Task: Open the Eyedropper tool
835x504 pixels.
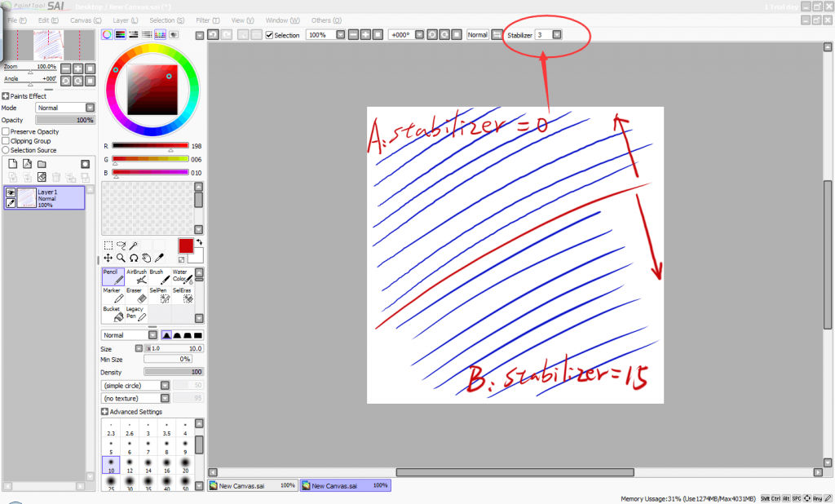Action: (x=159, y=257)
